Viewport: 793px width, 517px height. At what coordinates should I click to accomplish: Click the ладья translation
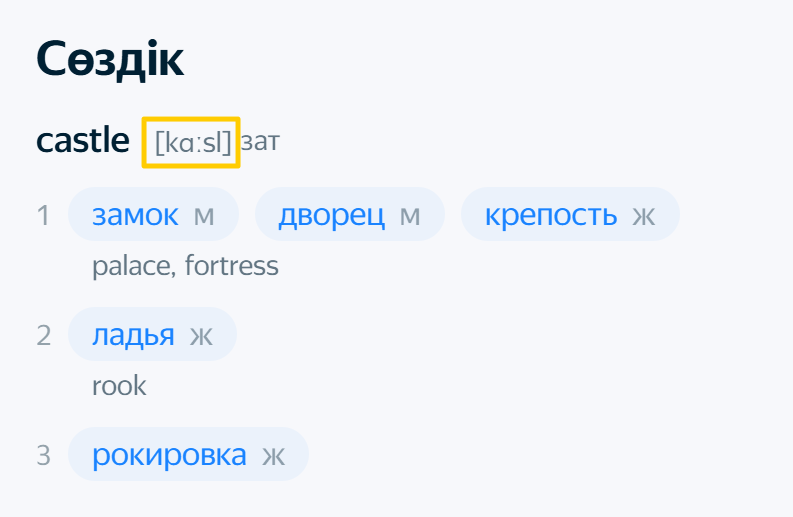(133, 334)
